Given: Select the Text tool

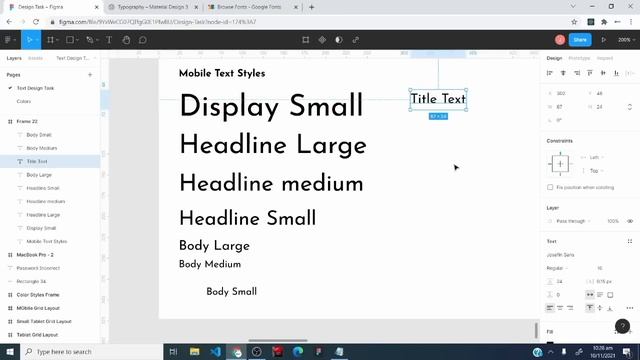Looking at the screenshot, I should 109,40.
